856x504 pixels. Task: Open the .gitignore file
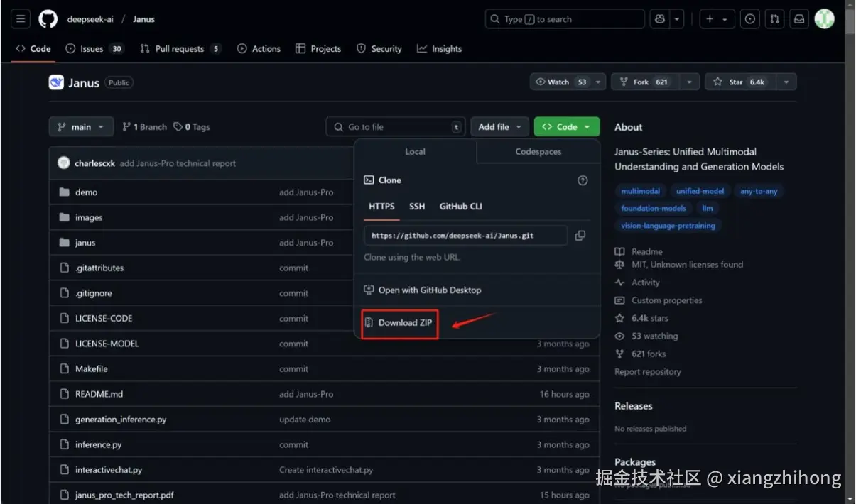pos(94,293)
